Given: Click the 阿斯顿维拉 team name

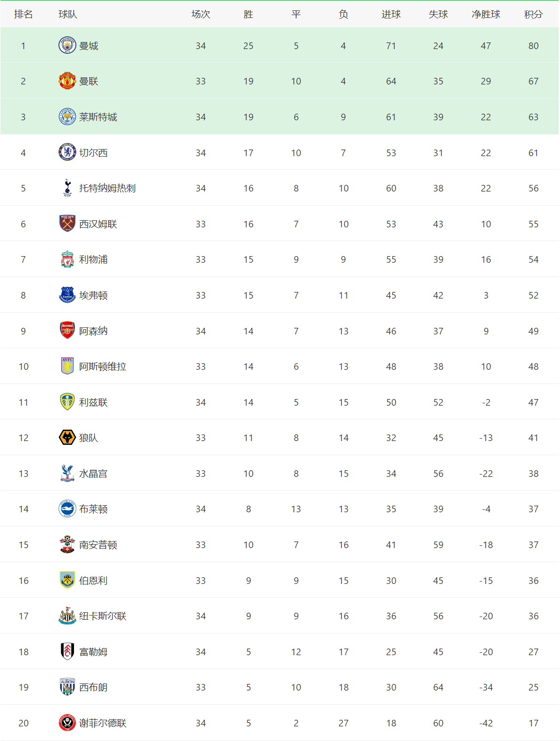Looking at the screenshot, I should pos(103,366).
